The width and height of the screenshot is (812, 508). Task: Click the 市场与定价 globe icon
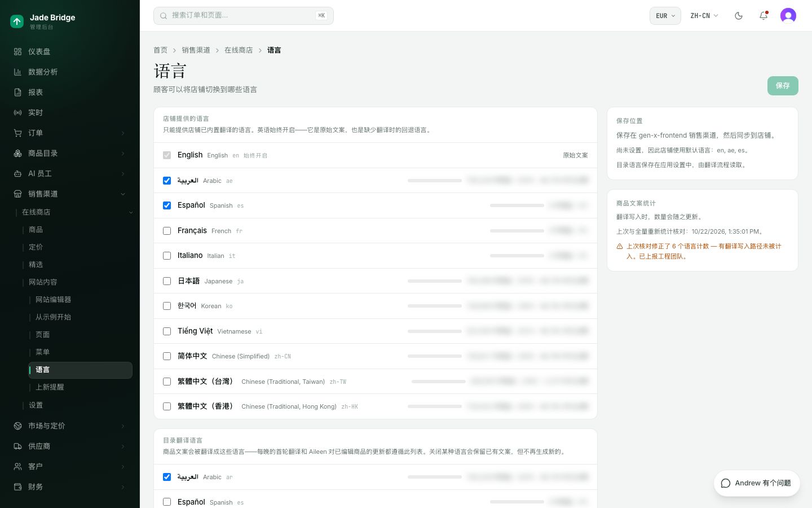pyautogui.click(x=18, y=426)
